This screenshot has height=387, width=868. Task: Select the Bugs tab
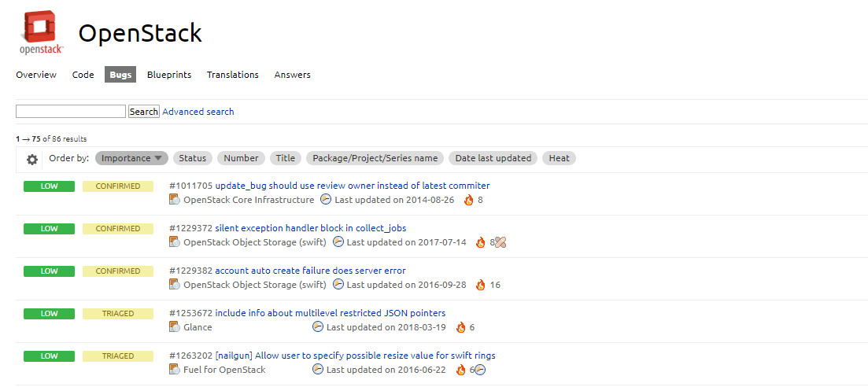tap(120, 75)
